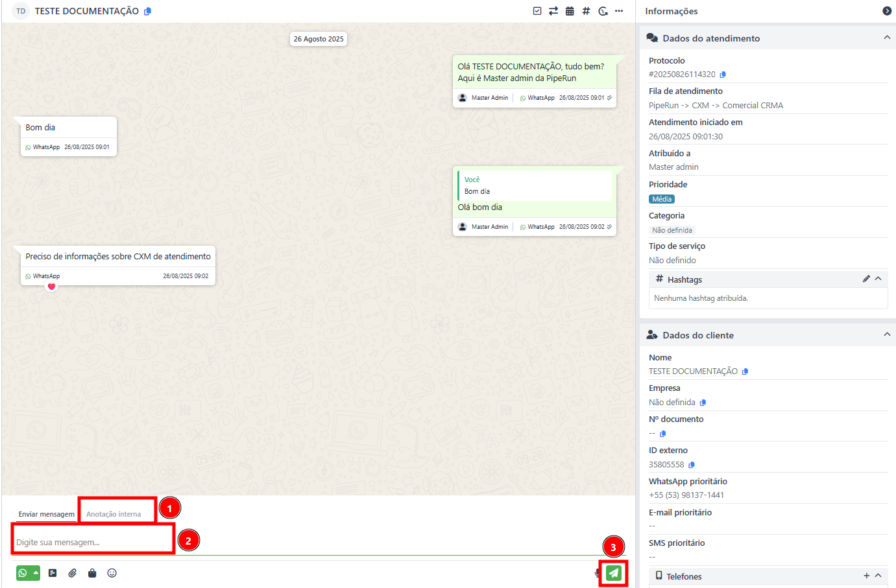Click the hashtag icon in chat header

pyautogui.click(x=586, y=11)
